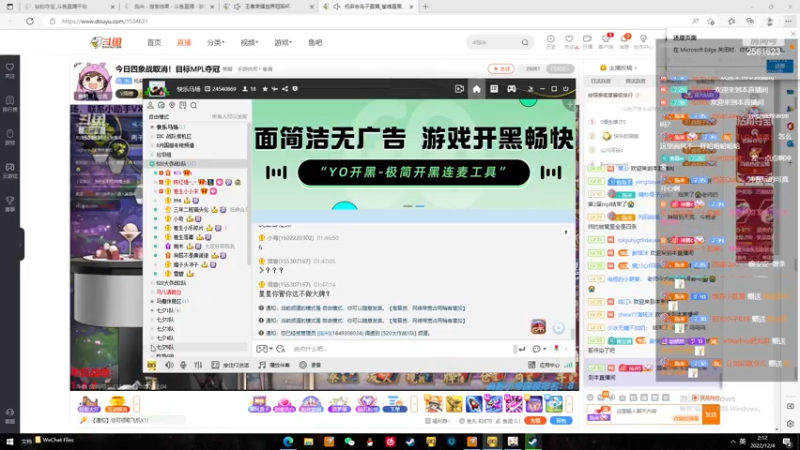
Task: Open 鱼吧 tab on Douyu navigation
Action: (315, 43)
